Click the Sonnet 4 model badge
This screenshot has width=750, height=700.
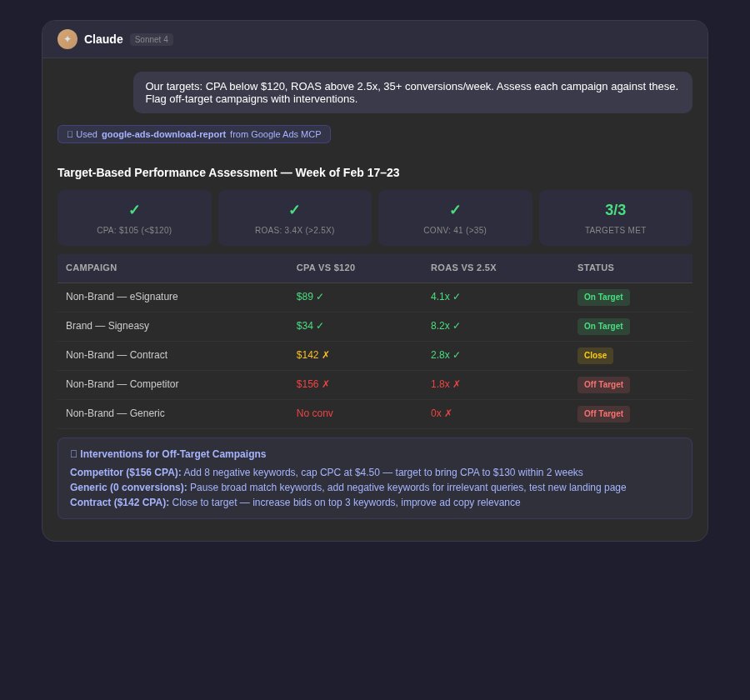[x=151, y=40]
